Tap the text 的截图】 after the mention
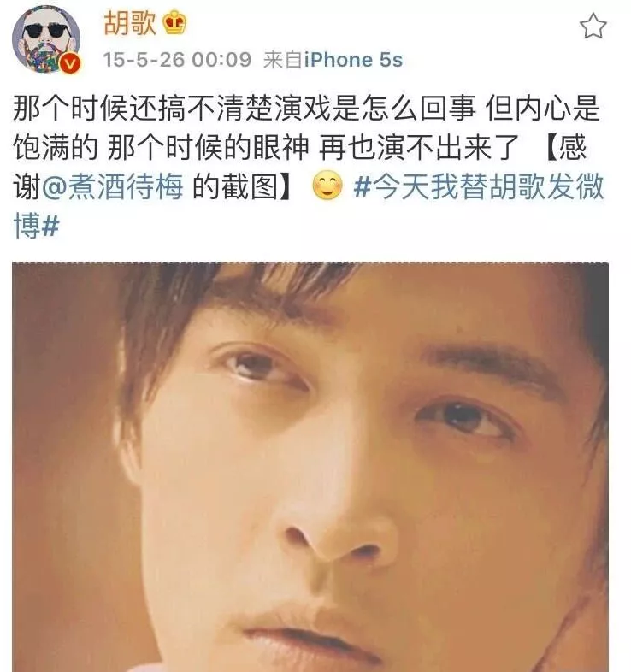This screenshot has width=631, height=672. coord(245,186)
